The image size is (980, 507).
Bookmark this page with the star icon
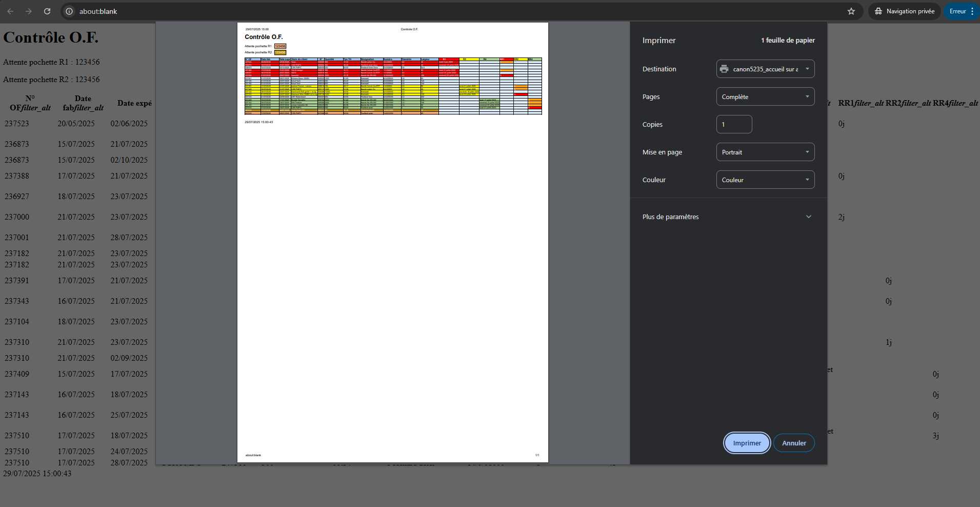click(851, 11)
